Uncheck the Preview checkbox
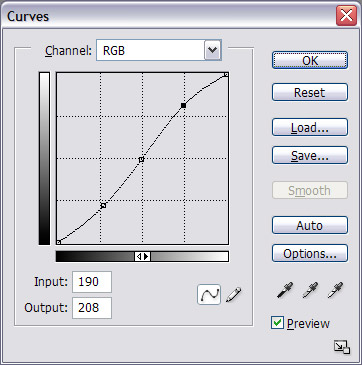 click(x=277, y=323)
